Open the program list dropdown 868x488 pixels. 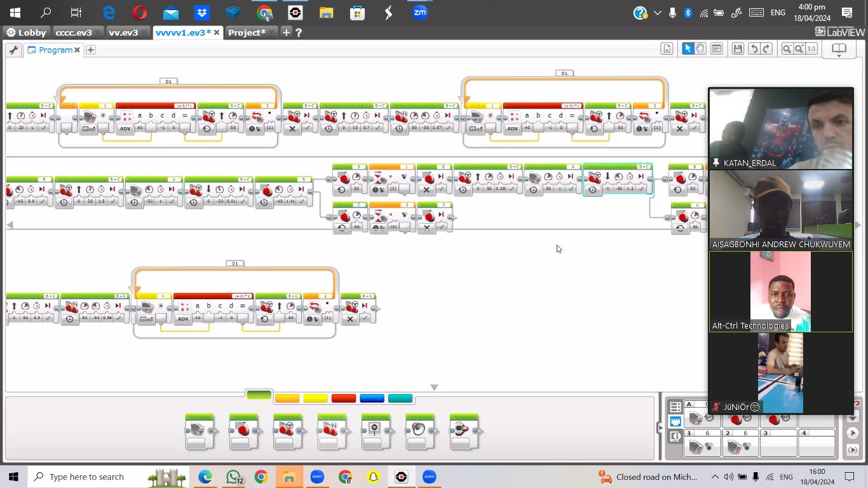(x=667, y=49)
